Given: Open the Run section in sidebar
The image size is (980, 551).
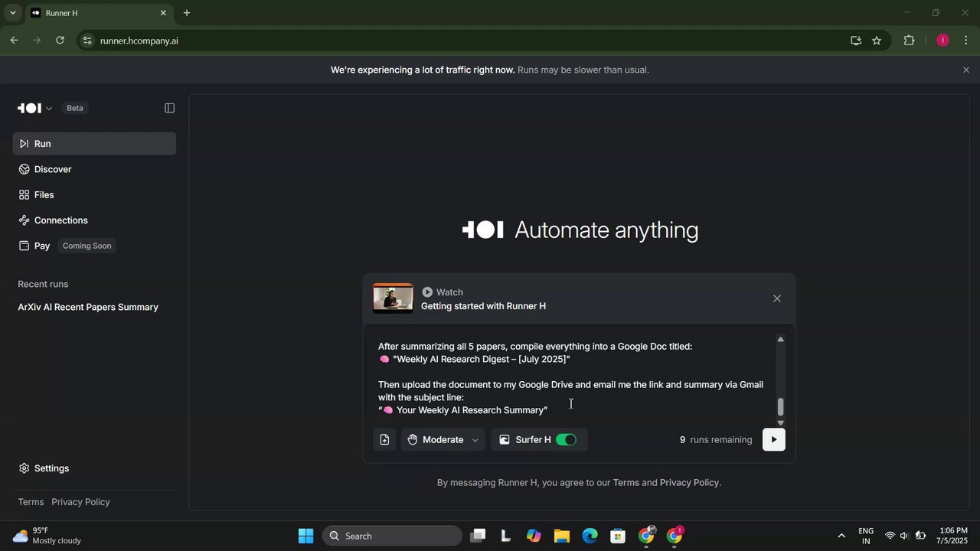Looking at the screenshot, I should click(94, 144).
